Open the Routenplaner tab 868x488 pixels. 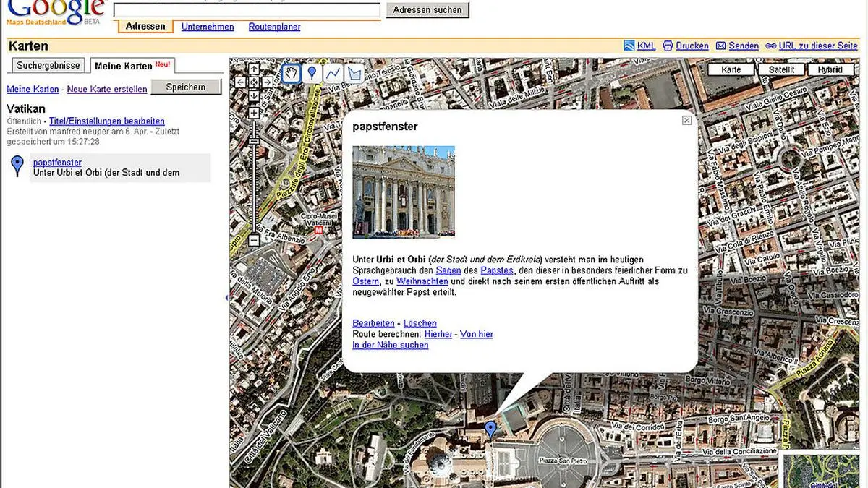tap(274, 27)
